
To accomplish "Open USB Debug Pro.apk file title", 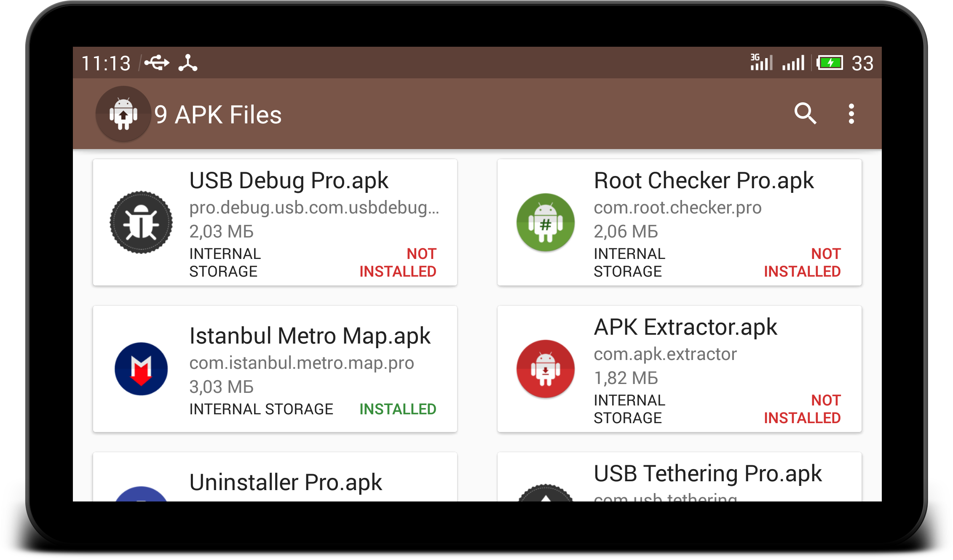I will pyautogui.click(x=289, y=181).
